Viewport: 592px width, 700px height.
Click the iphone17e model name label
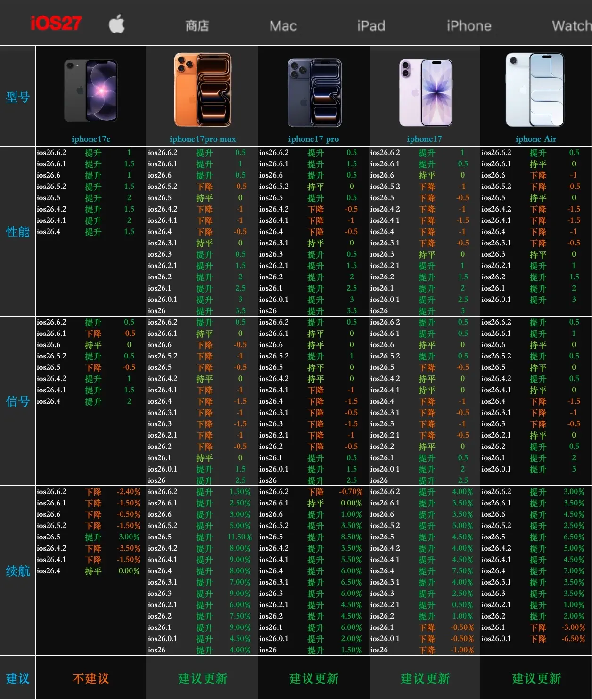(x=91, y=139)
